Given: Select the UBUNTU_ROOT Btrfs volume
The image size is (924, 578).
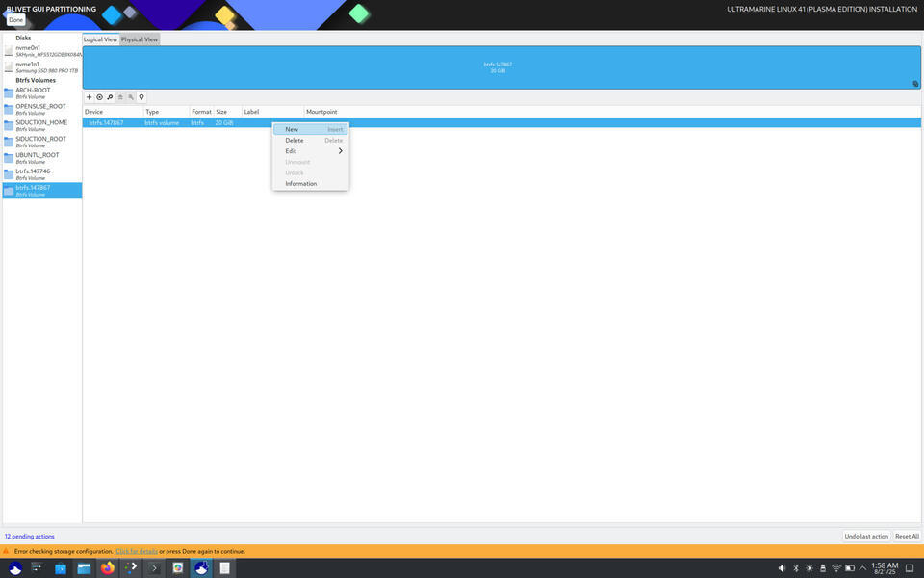Looking at the screenshot, I should pyautogui.click(x=42, y=158).
